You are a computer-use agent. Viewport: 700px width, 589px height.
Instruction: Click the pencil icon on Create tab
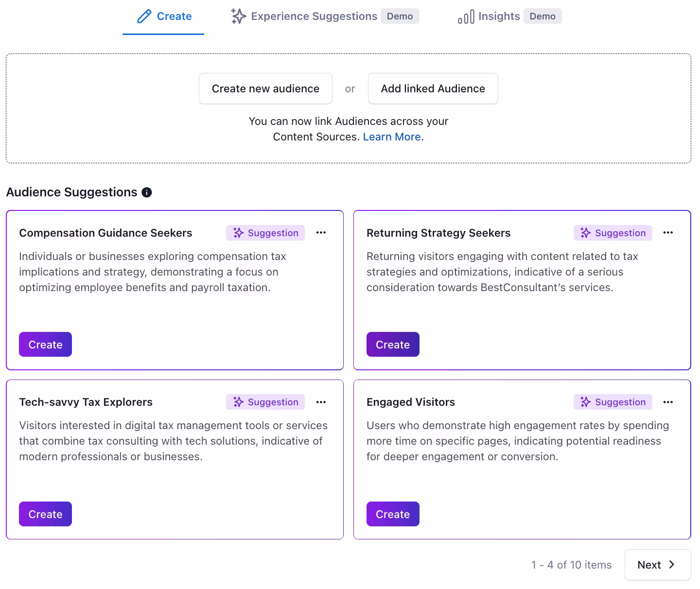144,17
